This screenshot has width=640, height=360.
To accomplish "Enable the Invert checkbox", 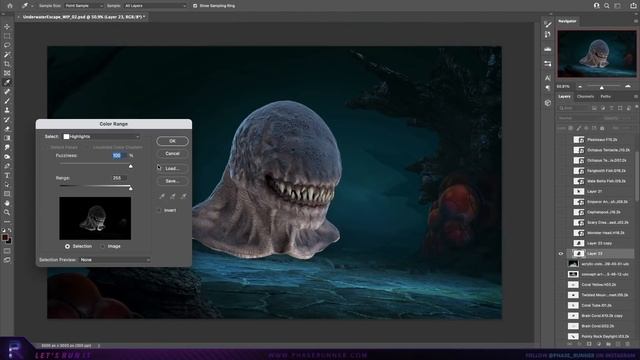I will tap(159, 211).
